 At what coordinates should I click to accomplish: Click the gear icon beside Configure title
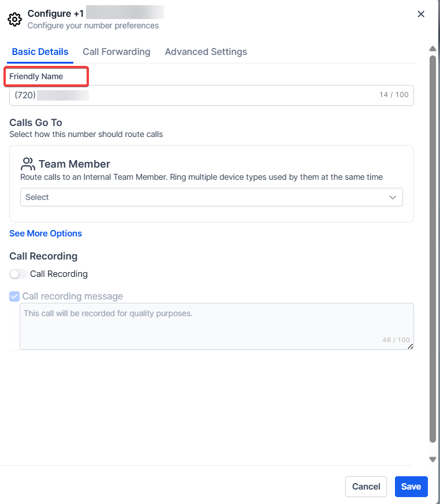tap(15, 19)
